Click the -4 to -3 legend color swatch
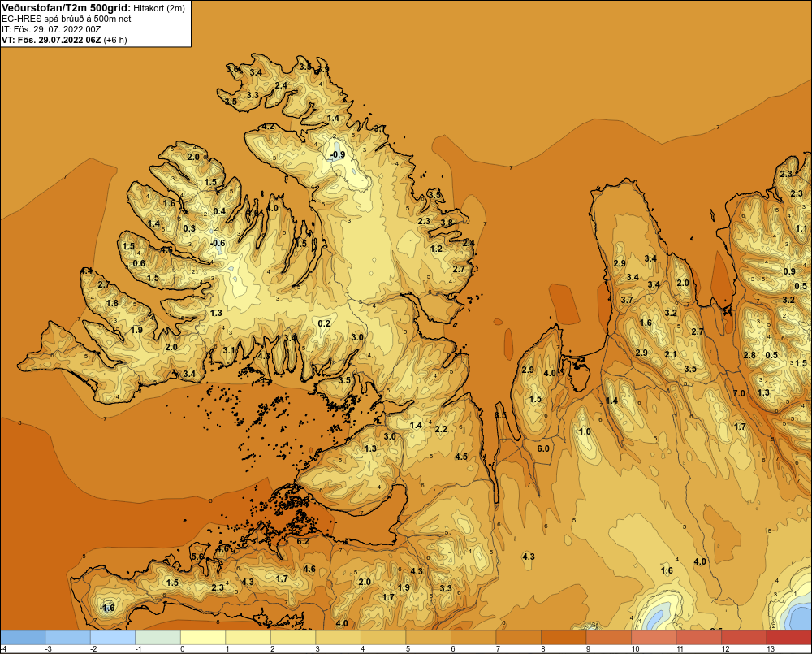 click(23, 638)
